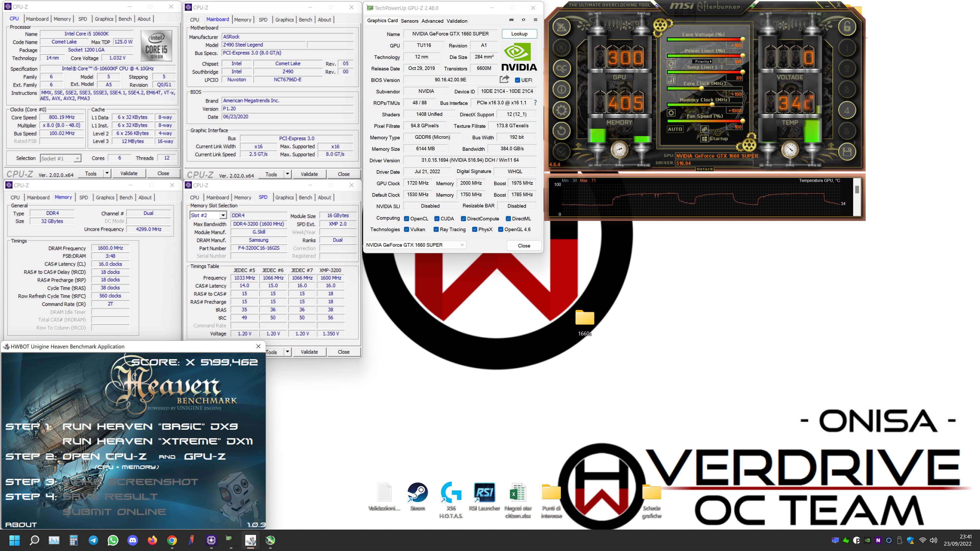Open About tab in CPU-Z SPD window
The width and height of the screenshot is (980, 551).
324,197
